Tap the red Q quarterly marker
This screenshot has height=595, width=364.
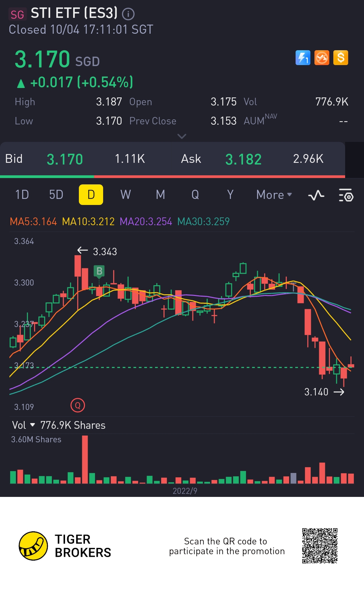[x=78, y=405]
